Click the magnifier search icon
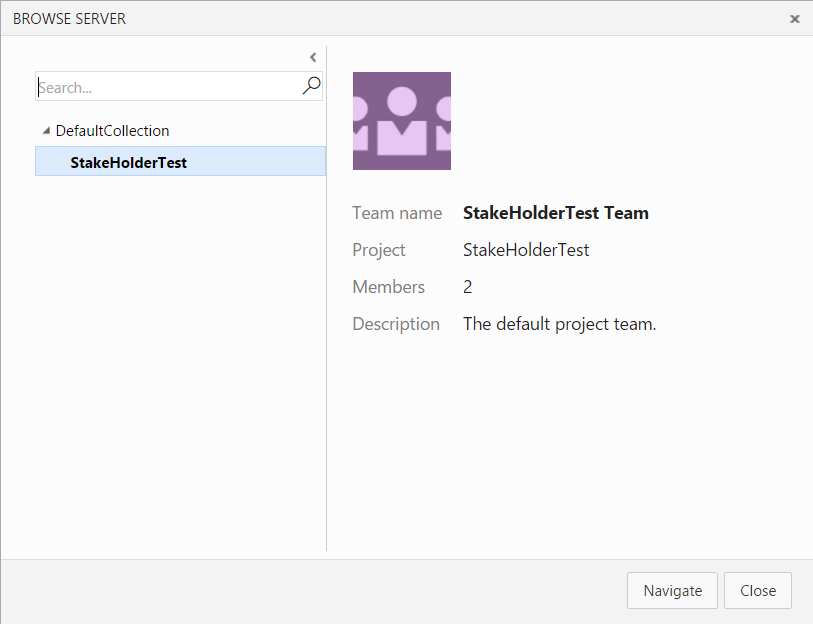The width and height of the screenshot is (813, 624). 312,86
